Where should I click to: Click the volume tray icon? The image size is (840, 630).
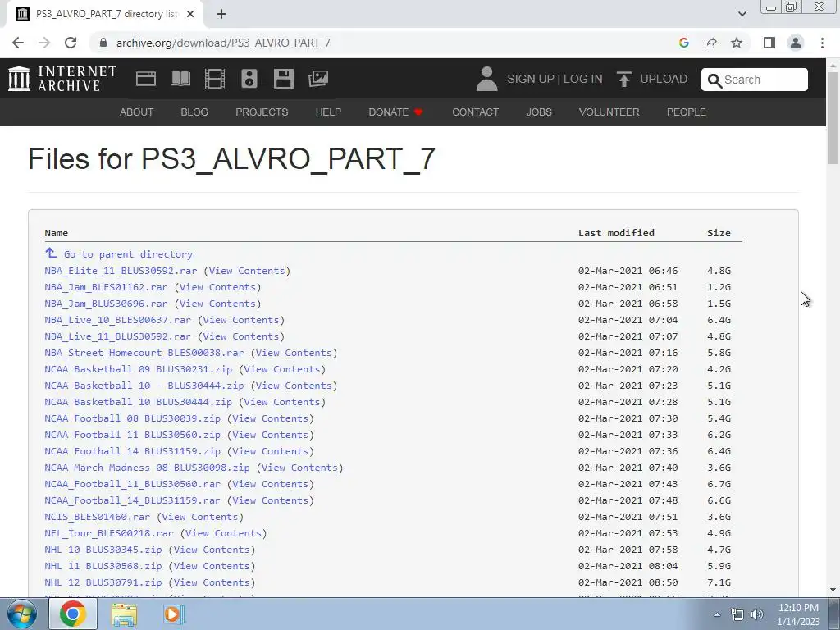pyautogui.click(x=757, y=614)
